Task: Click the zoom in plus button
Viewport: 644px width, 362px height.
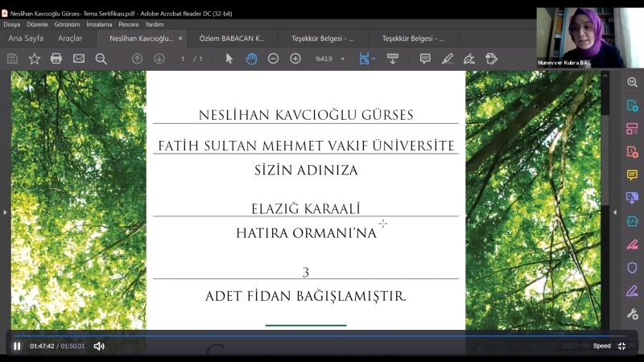Action: (295, 59)
